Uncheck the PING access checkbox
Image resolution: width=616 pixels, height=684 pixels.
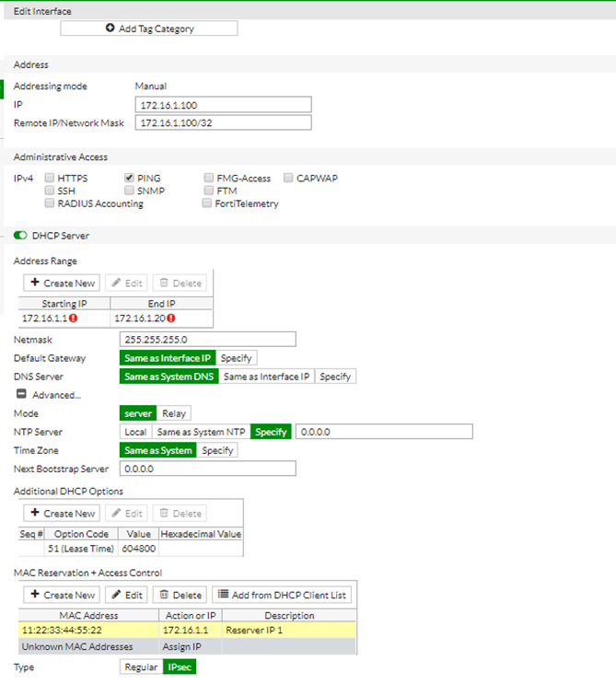[129, 178]
